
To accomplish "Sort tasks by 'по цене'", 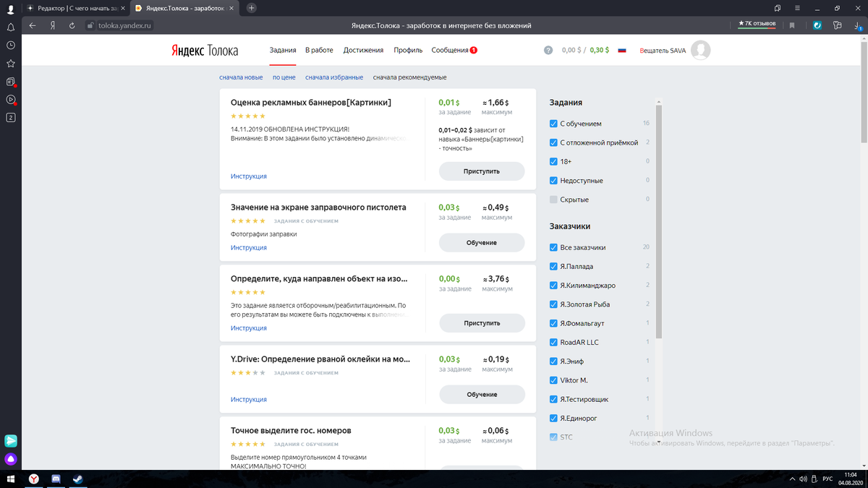I will pos(284,77).
